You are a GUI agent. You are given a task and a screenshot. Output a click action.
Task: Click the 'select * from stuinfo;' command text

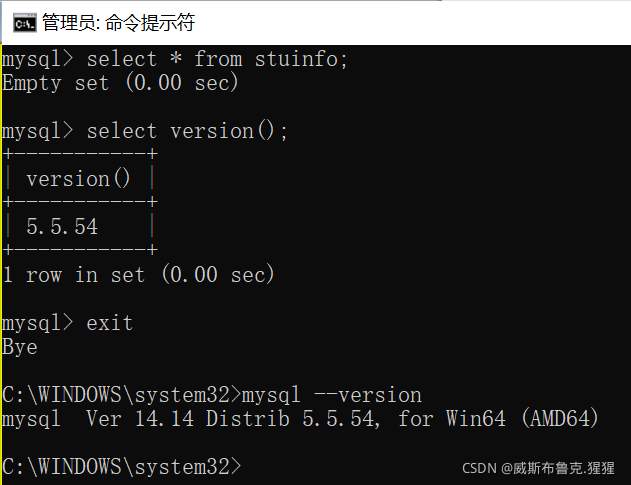217,59
